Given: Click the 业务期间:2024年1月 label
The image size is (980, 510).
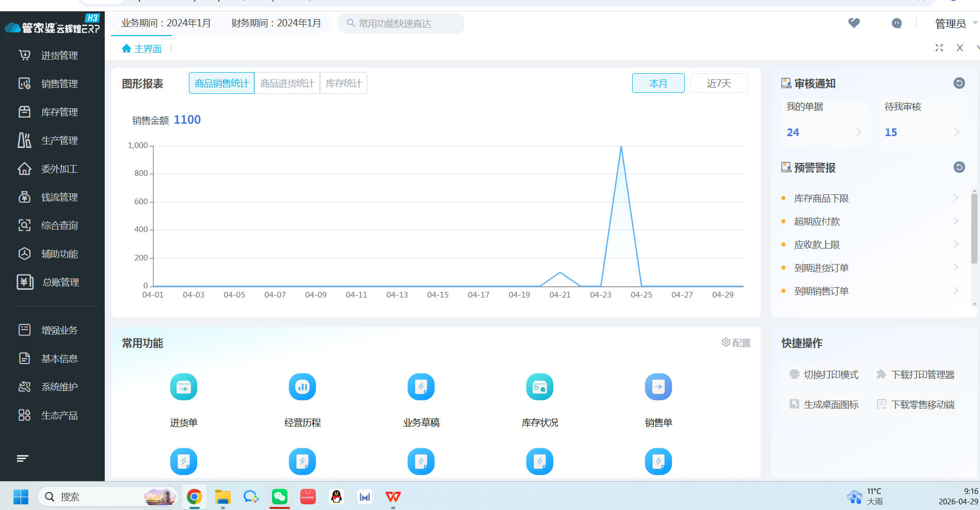Looking at the screenshot, I should pyautogui.click(x=166, y=23).
